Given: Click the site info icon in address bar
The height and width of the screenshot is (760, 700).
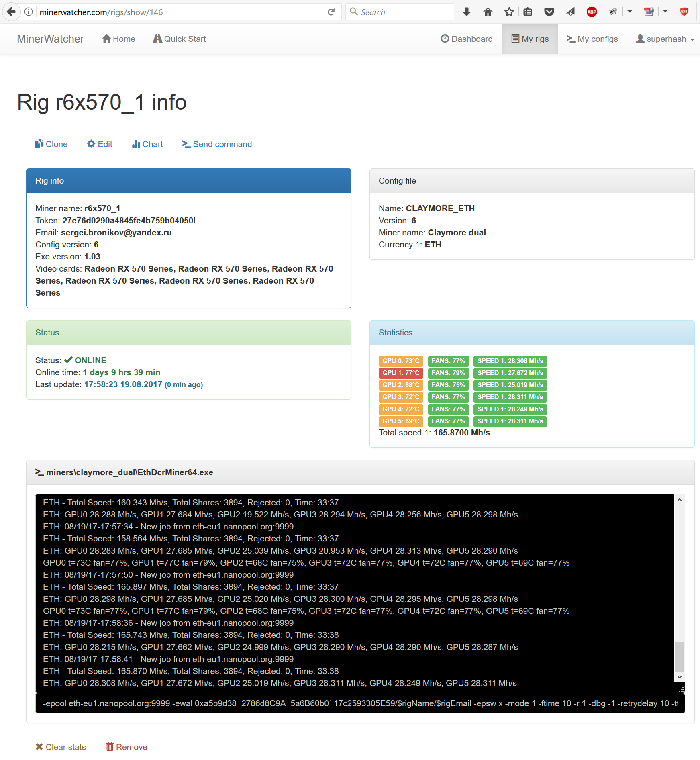Looking at the screenshot, I should (x=29, y=12).
